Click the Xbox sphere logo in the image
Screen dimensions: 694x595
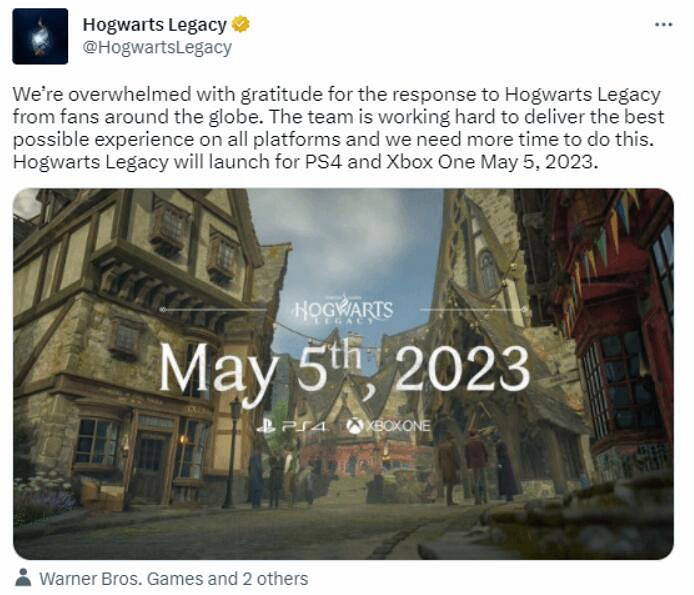(x=355, y=426)
